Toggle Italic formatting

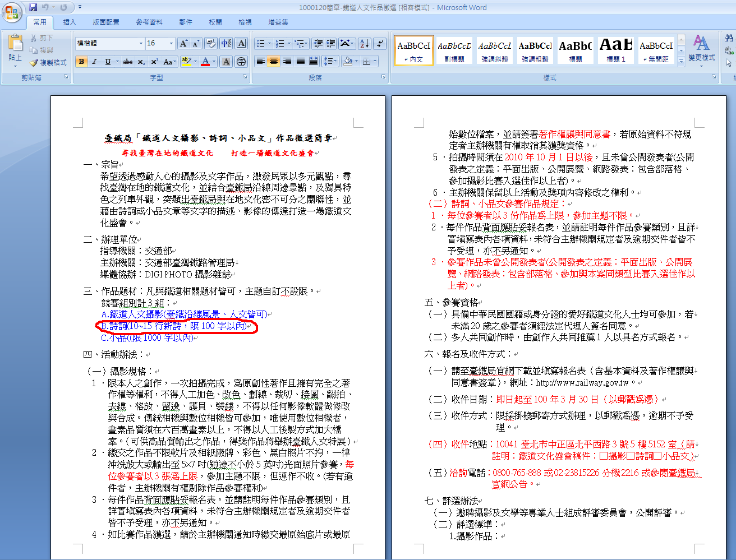(94, 62)
